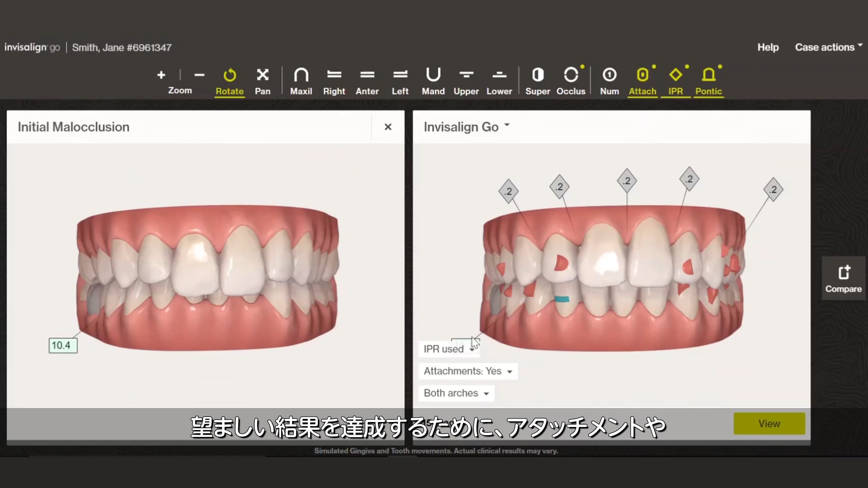The image size is (868, 488).
Task: Switch to Mand arch view
Action: pyautogui.click(x=433, y=81)
